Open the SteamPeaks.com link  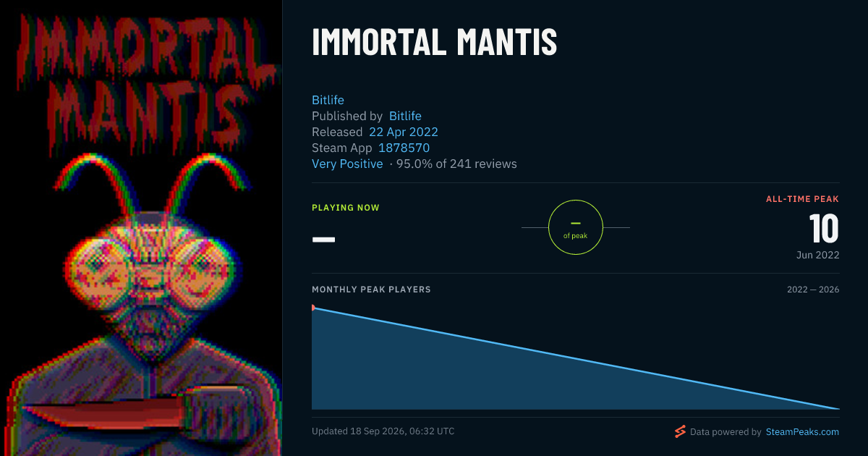point(801,431)
